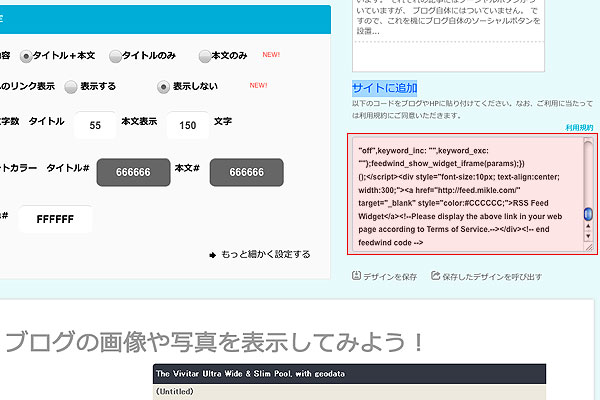Image resolution: width=600 pixels, height=400 pixels.
Task: Select the タイトル+本文 radio button
Action: click(26, 57)
